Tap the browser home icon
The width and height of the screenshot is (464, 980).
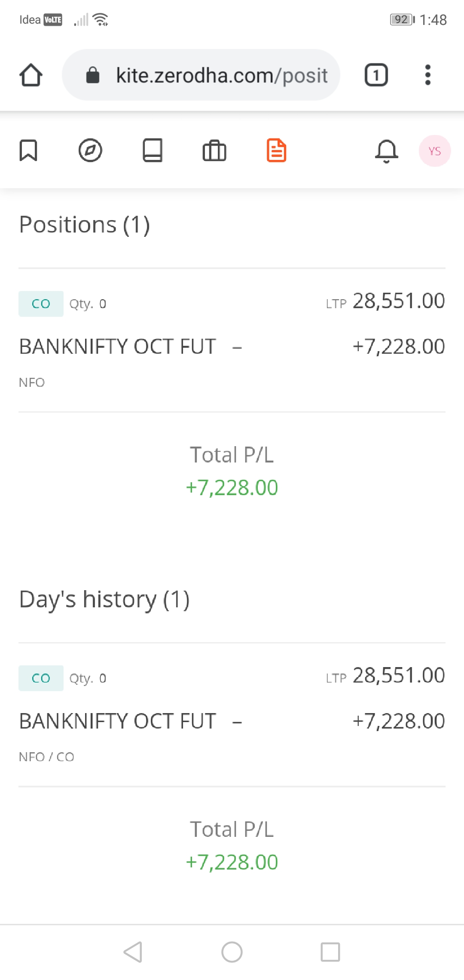[31, 75]
